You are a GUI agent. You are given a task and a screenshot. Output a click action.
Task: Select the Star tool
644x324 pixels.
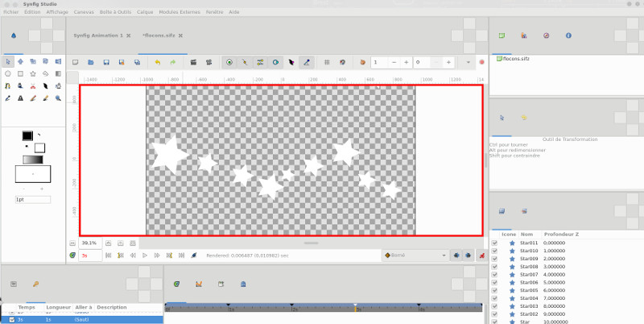33,73
